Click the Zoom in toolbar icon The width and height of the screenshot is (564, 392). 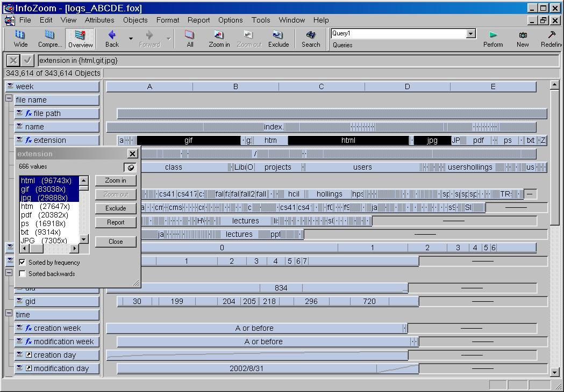pos(219,38)
